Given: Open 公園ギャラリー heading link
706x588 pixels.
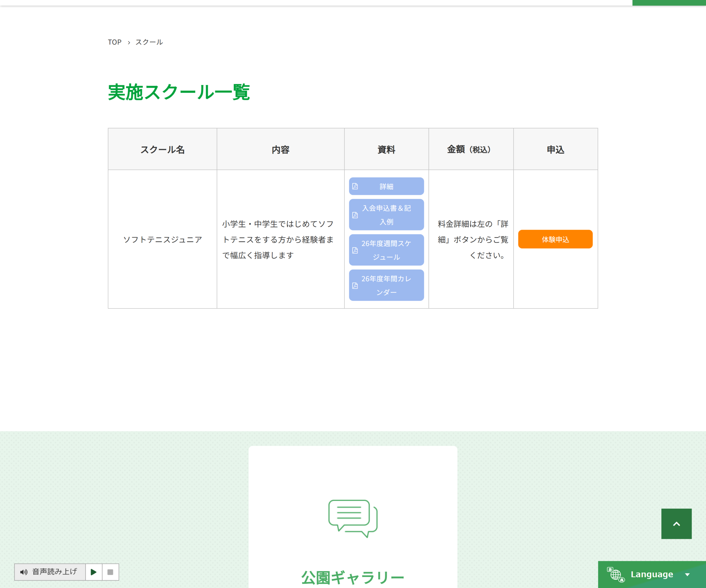Looking at the screenshot, I should pyautogui.click(x=353, y=578).
